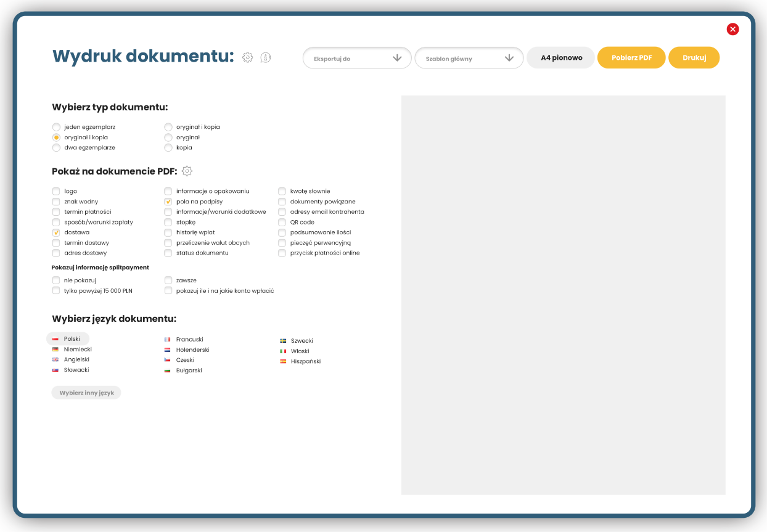Click the "Pobierz PDF" button

(631, 57)
